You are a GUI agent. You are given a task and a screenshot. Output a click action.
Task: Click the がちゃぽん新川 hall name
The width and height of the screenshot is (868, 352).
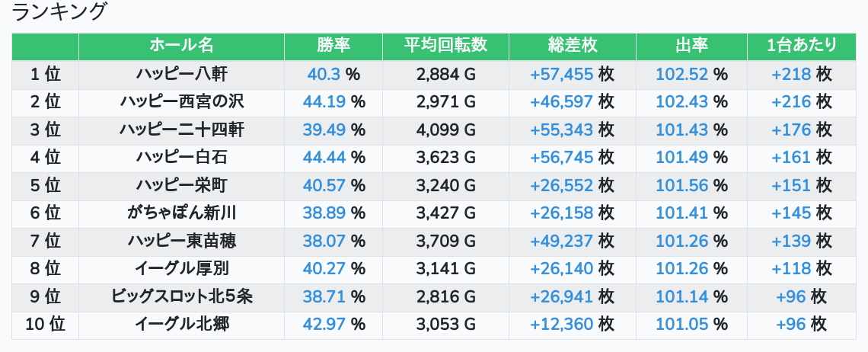coord(181,213)
